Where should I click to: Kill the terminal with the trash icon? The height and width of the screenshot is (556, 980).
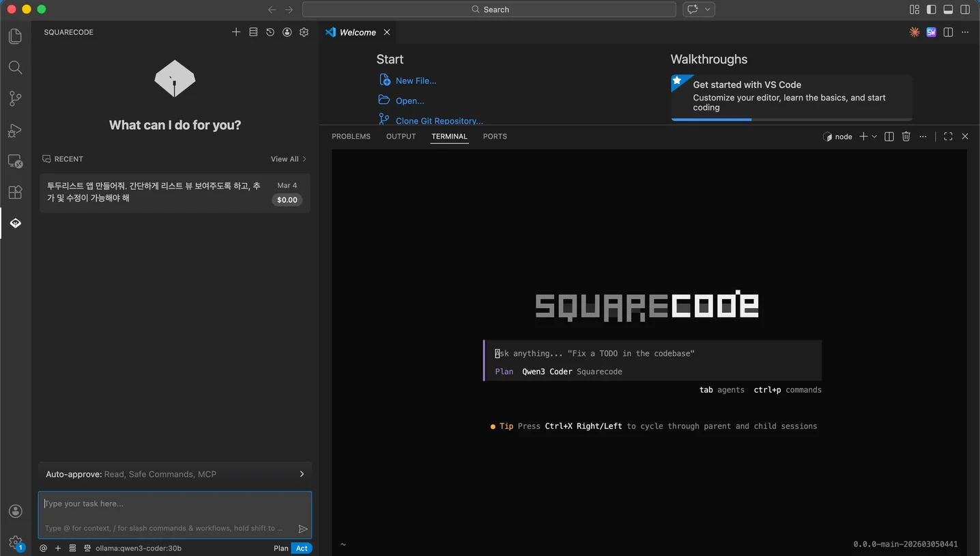(x=906, y=137)
